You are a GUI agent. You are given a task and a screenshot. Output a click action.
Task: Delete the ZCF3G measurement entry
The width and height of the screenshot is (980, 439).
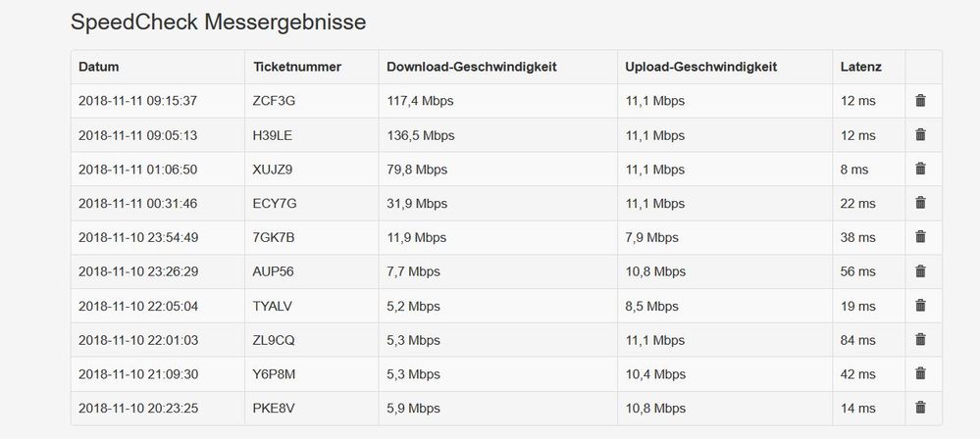pos(920,101)
